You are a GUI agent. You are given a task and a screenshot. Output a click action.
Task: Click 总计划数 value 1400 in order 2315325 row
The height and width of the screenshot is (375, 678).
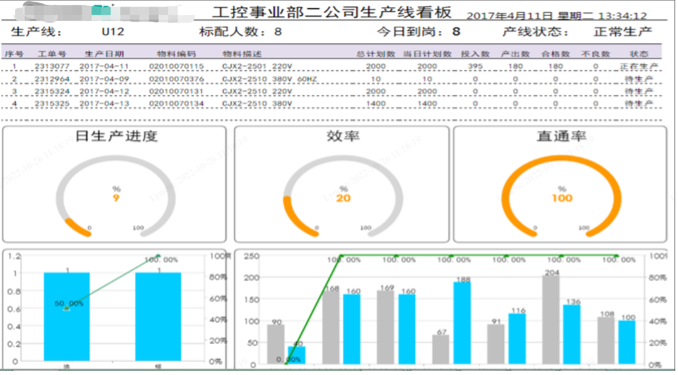tap(376, 103)
